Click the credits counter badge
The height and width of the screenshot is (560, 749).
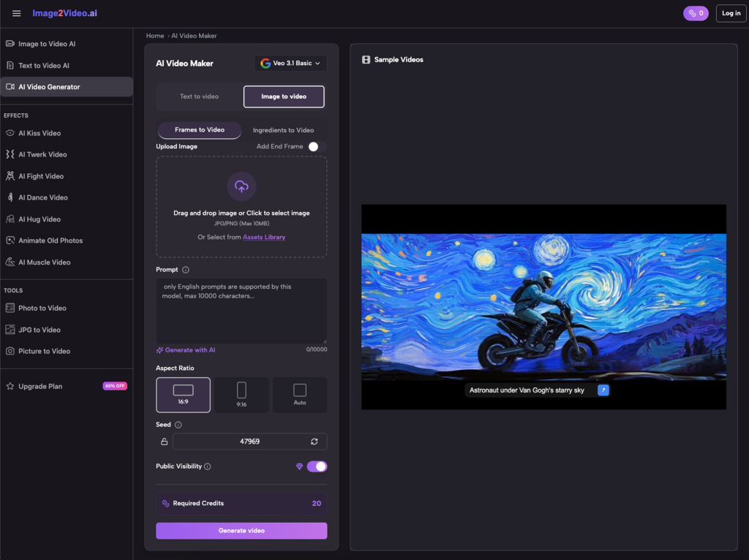click(x=696, y=13)
